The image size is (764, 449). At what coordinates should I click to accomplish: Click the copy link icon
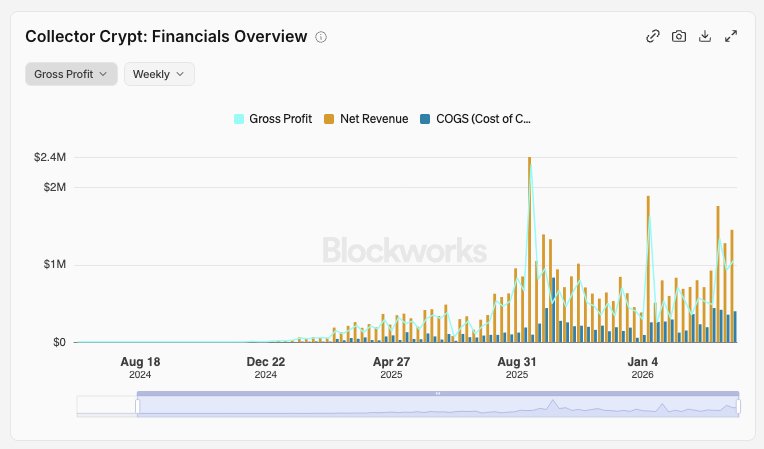click(x=653, y=36)
